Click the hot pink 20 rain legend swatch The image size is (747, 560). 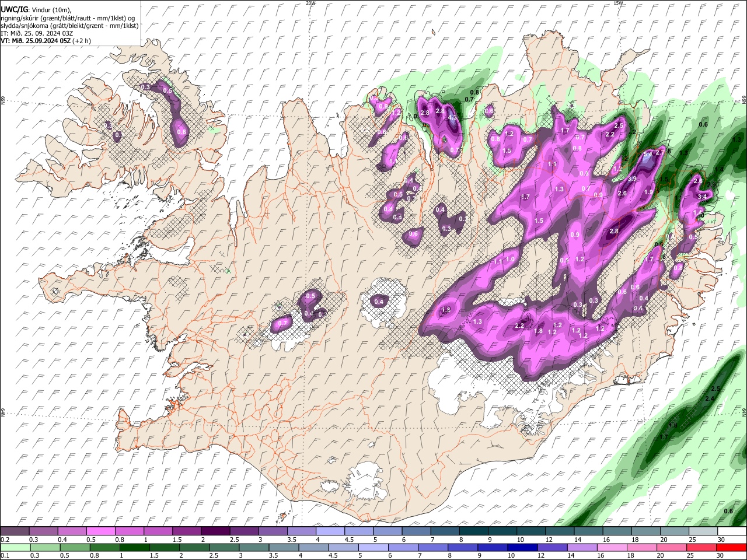(671, 548)
